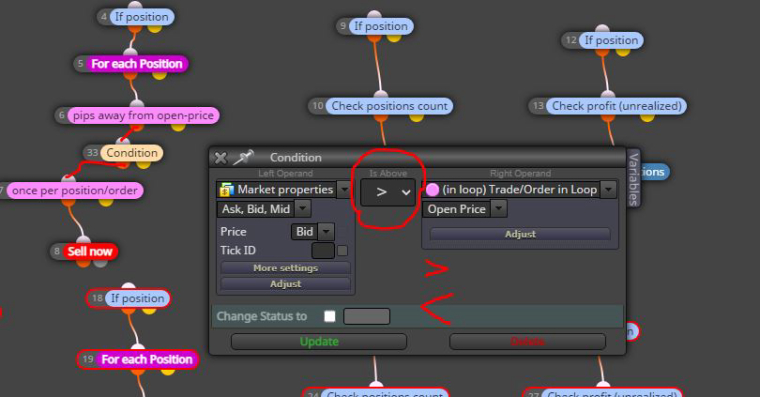Click the yellow output dot under node 19 For each Position
760x397 pixels.
click(168, 371)
